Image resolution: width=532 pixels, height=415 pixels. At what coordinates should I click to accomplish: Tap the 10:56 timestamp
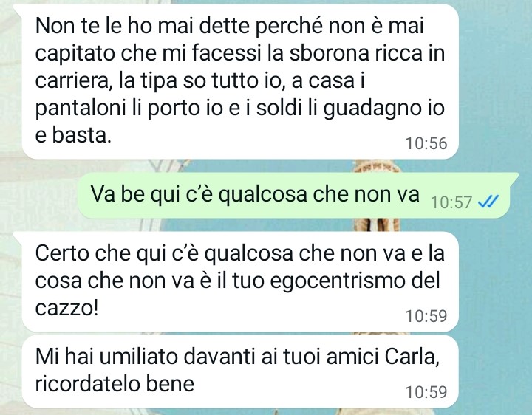426,143
